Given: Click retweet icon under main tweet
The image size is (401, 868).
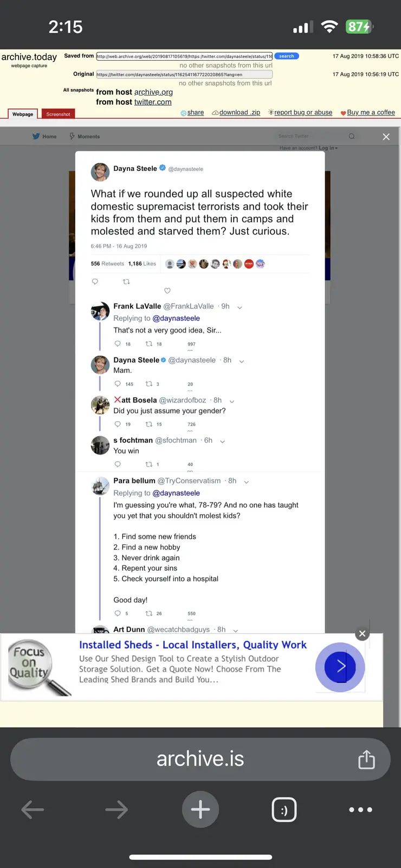Looking at the screenshot, I should pyautogui.click(x=126, y=282).
